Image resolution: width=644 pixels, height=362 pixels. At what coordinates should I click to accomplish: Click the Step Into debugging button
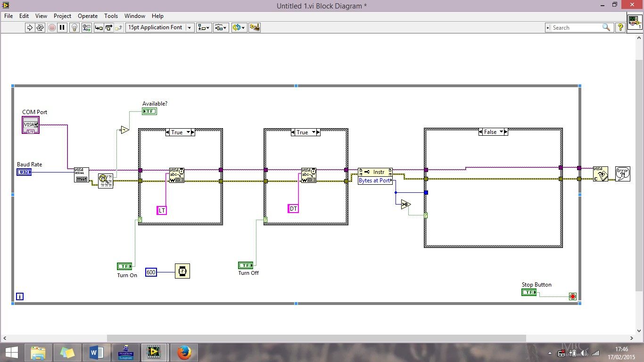[x=99, y=27]
